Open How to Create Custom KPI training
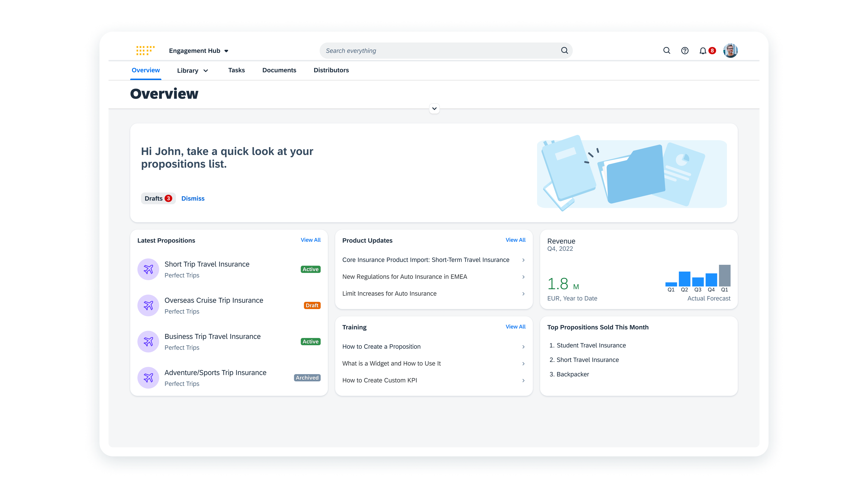Image resolution: width=868 pixels, height=488 pixels. (434, 380)
